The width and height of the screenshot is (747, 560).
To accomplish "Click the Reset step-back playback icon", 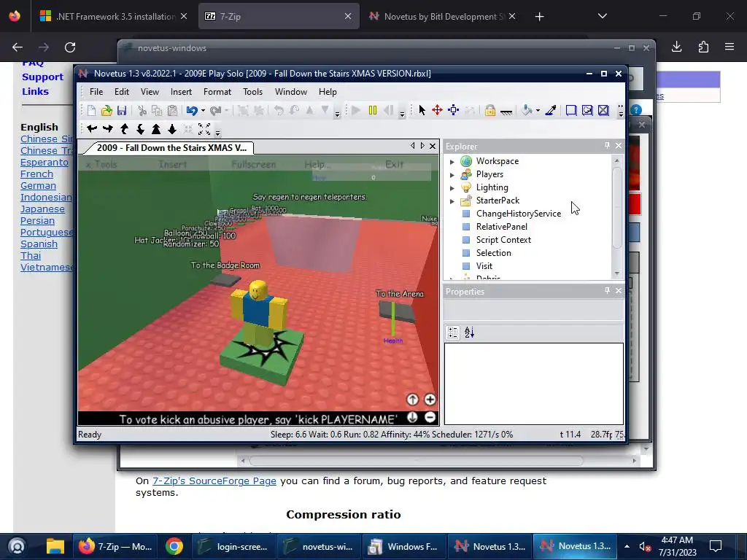I will pos(388,111).
